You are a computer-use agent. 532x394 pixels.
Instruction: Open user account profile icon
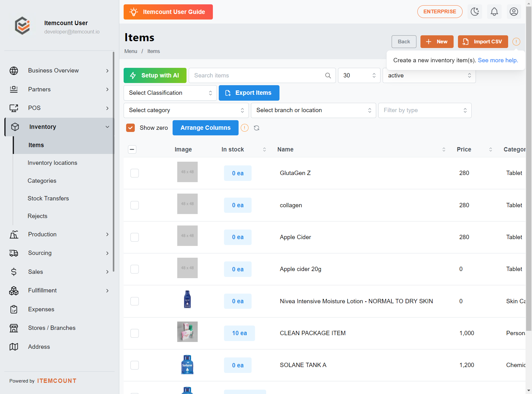click(x=514, y=12)
